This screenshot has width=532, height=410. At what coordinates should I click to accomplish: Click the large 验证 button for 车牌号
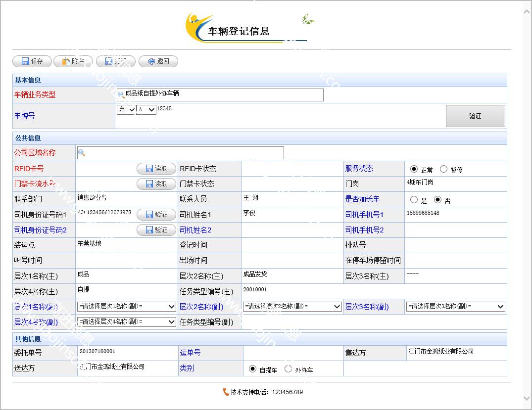(475, 116)
